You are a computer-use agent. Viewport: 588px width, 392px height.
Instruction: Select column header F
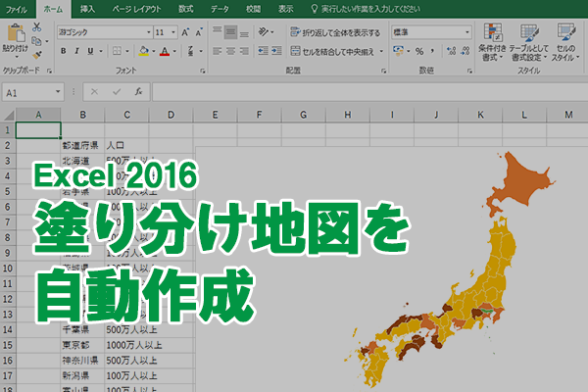point(259,115)
